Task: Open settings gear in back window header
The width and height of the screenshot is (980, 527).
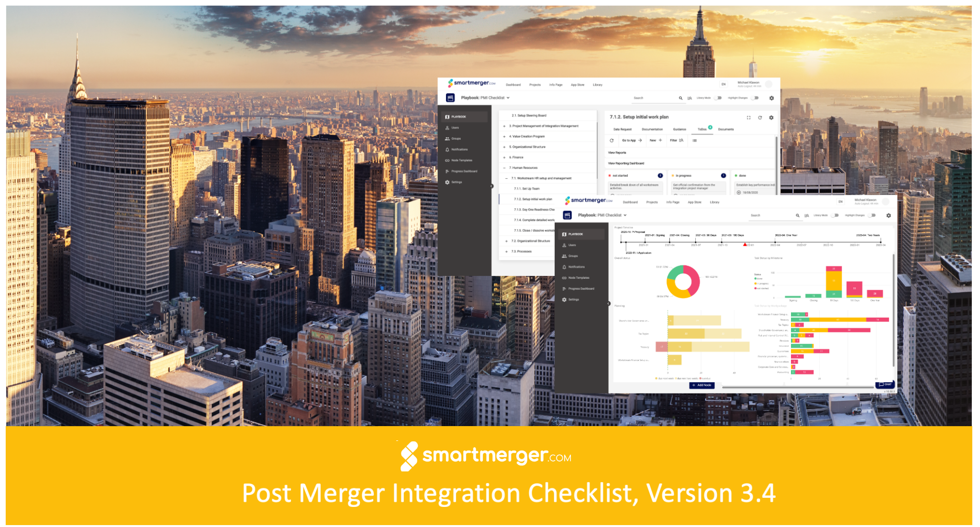Action: (x=771, y=98)
